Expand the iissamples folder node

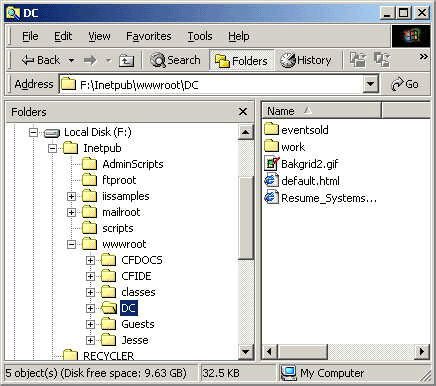coord(71,196)
